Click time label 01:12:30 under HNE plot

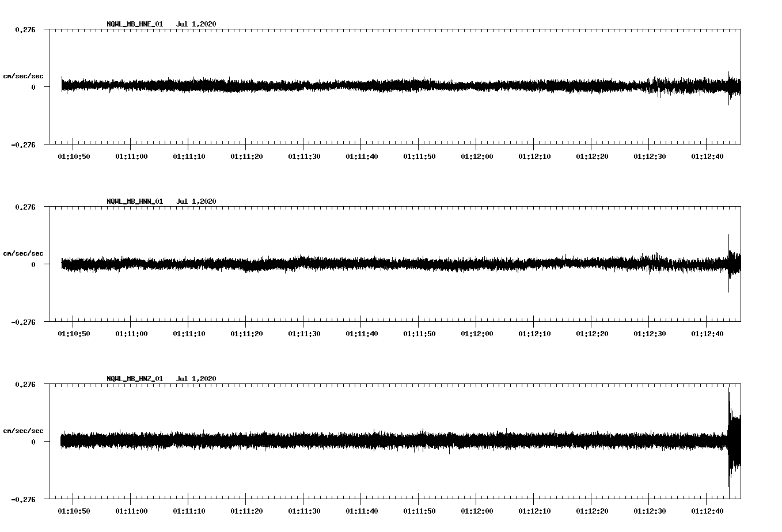point(650,157)
